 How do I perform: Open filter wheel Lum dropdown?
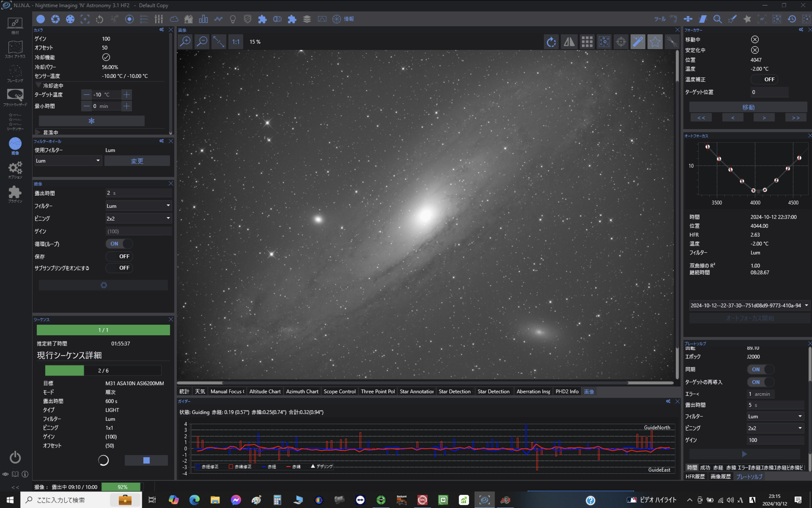coord(68,161)
